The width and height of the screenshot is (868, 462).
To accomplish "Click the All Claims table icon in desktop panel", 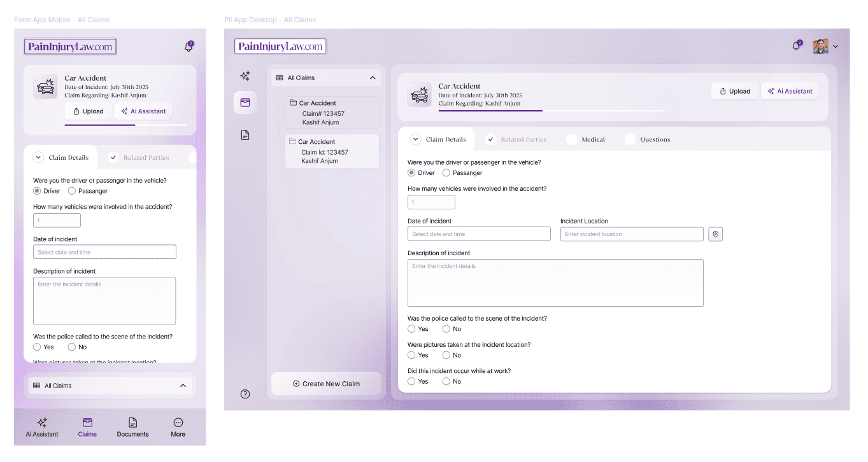I will pyautogui.click(x=279, y=78).
